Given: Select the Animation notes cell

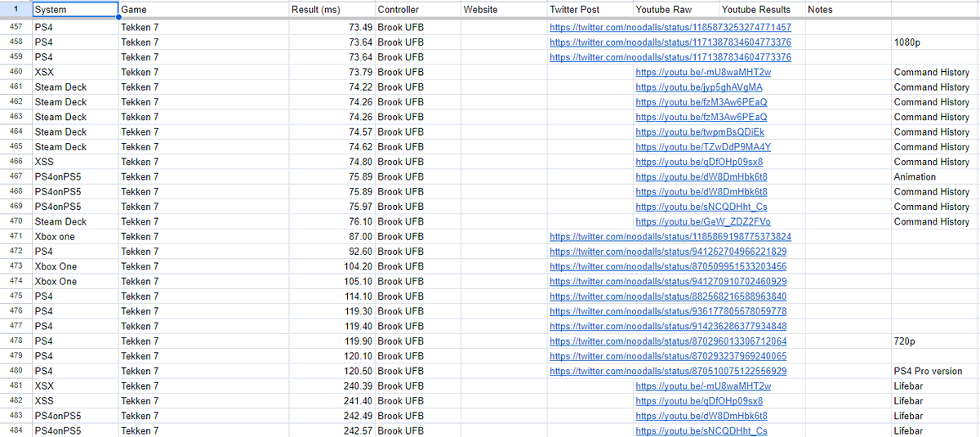Looking at the screenshot, I should (x=935, y=176).
